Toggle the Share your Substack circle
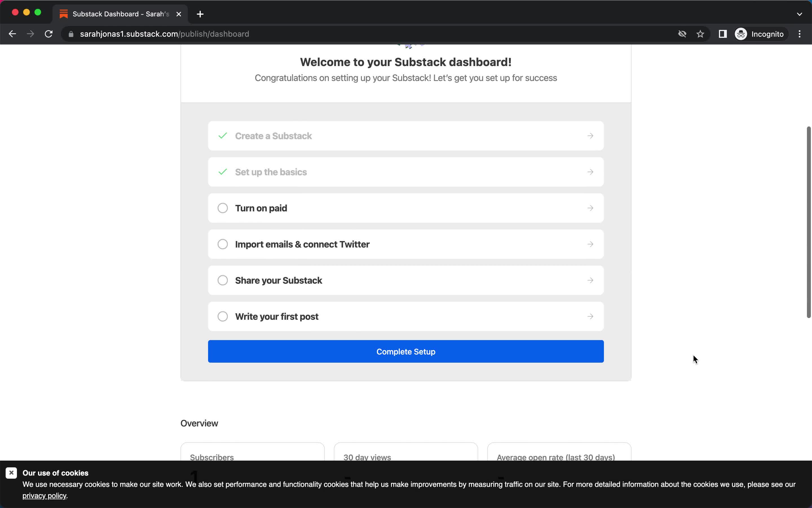 [223, 280]
